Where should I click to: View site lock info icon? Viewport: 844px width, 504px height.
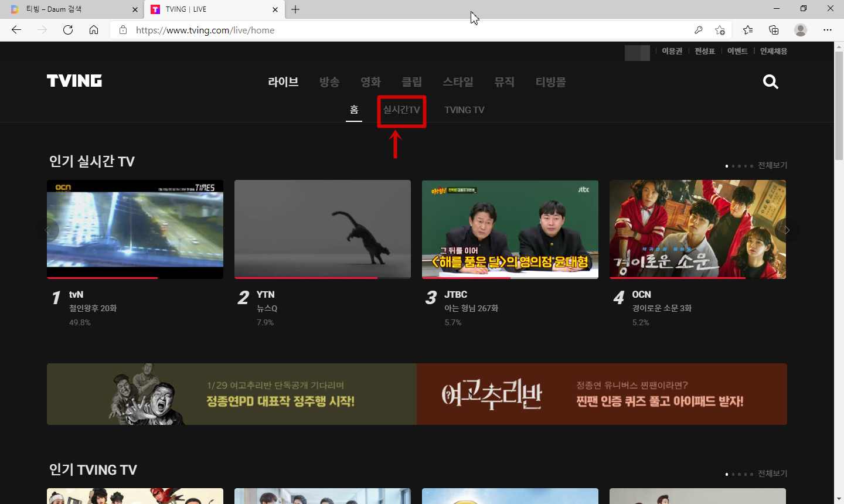tap(123, 30)
